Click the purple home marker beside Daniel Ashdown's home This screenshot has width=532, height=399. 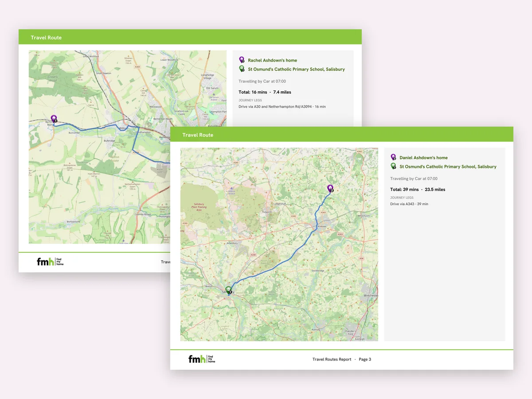point(393,157)
